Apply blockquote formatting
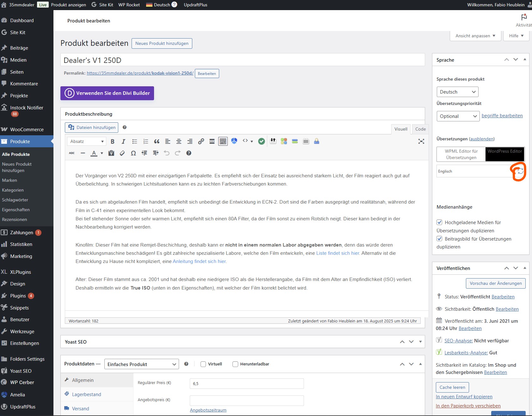 click(x=157, y=141)
